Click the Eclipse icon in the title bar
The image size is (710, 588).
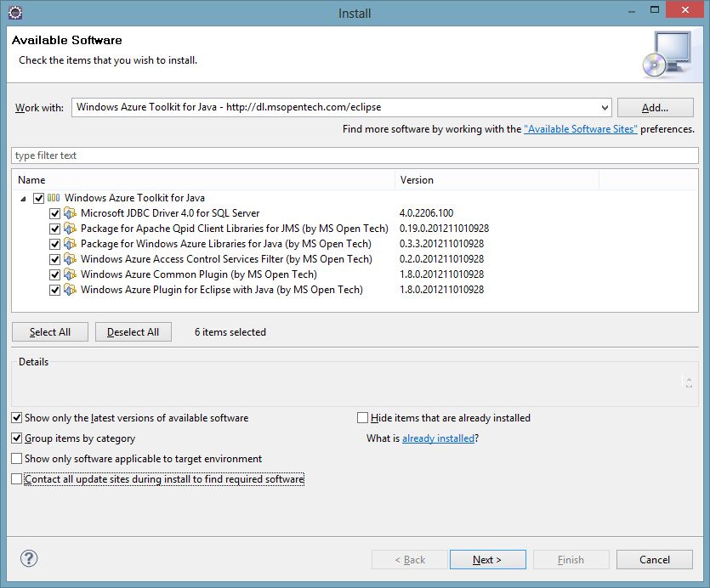point(14,13)
